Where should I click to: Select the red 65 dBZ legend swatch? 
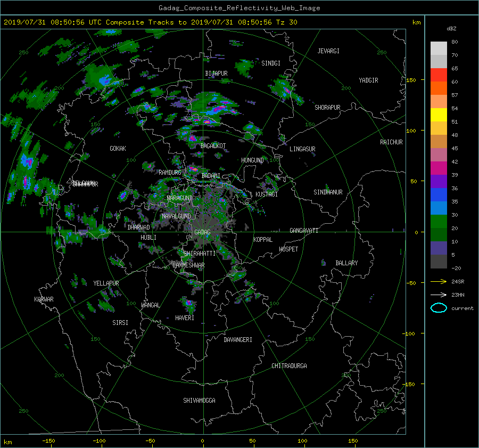click(439, 75)
